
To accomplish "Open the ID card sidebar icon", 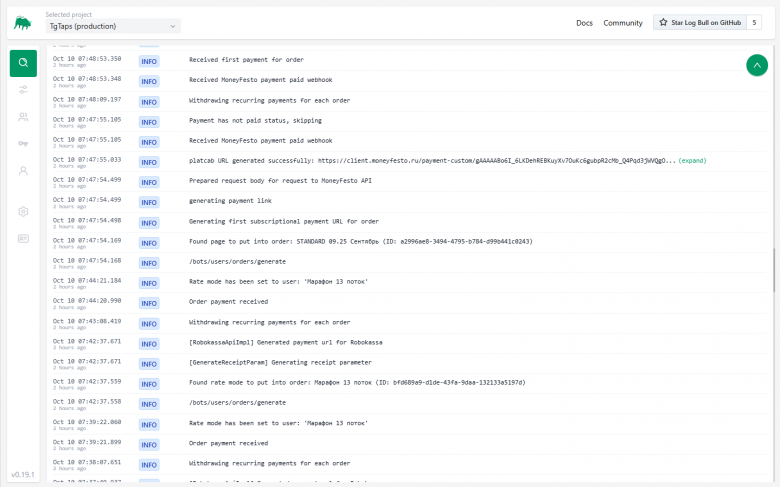I will pyautogui.click(x=23, y=238).
